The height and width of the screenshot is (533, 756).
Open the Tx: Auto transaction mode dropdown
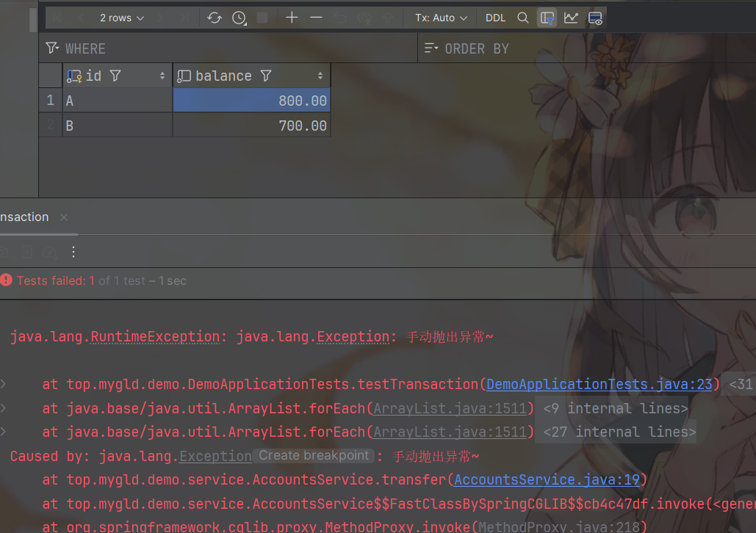441,18
